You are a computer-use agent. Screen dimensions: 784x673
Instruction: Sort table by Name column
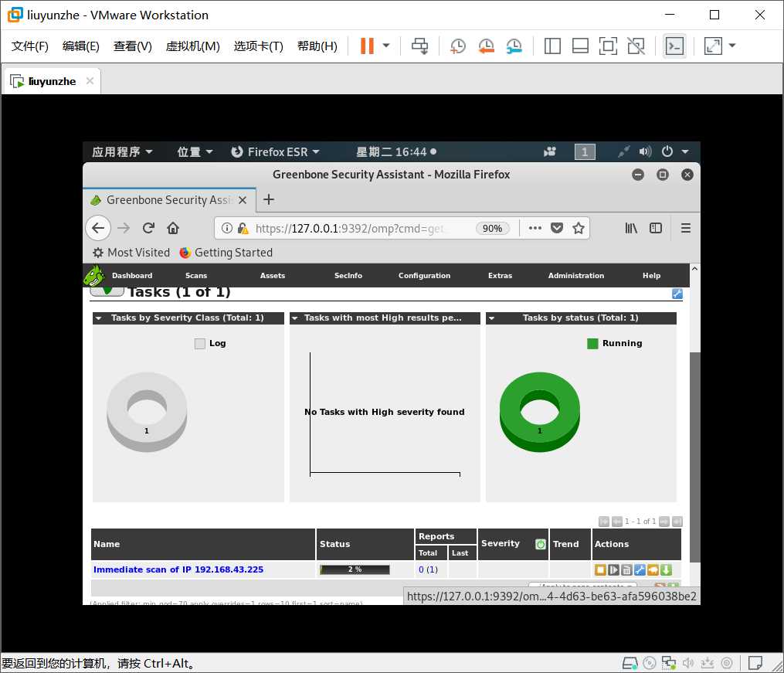(x=107, y=544)
